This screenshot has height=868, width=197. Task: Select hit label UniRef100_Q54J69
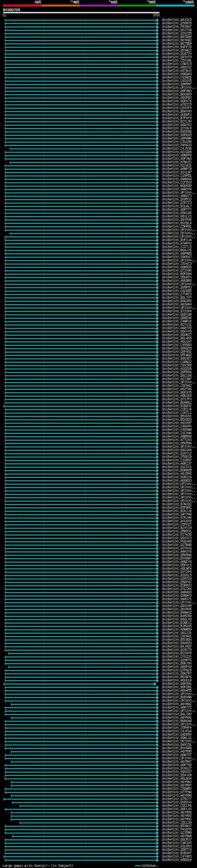(x=177, y=775)
